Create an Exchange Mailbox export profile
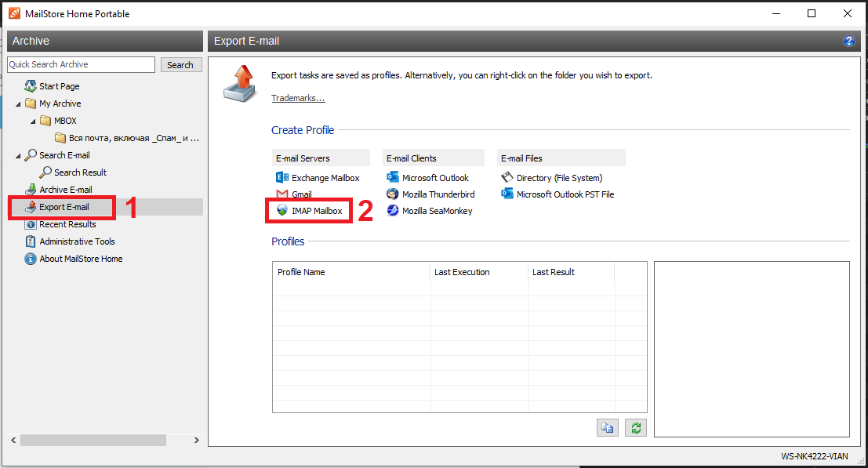Viewport: 868px width, 468px height. 325,178
